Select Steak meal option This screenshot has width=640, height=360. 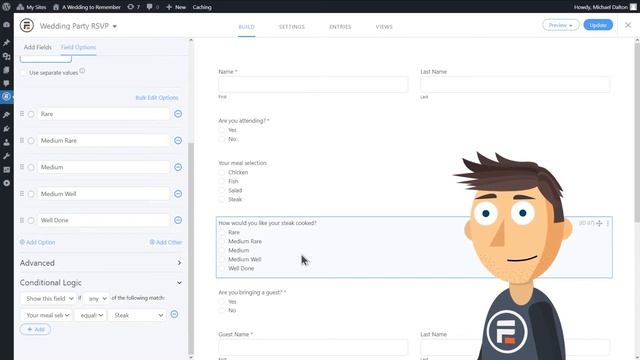pyautogui.click(x=222, y=200)
